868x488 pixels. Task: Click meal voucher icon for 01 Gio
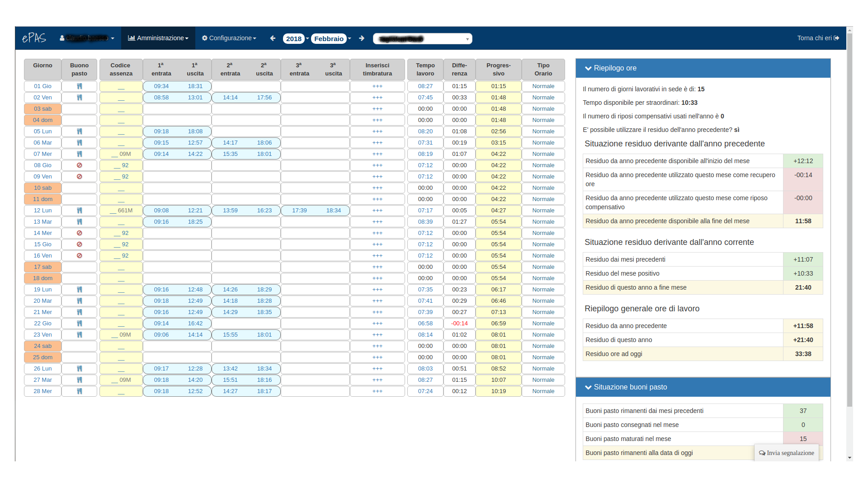tap(79, 86)
